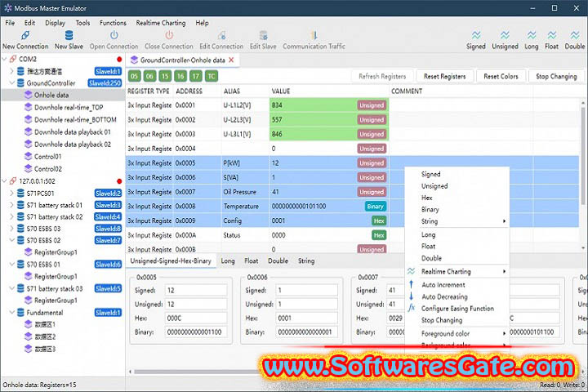Click the Open Connection power icon
The height and width of the screenshot is (392, 588).
(x=114, y=35)
